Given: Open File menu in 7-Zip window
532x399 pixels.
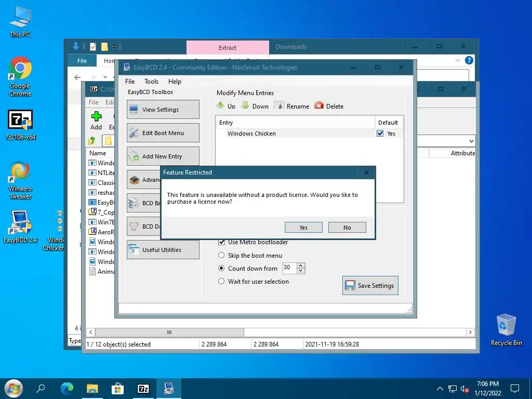Looking at the screenshot, I should (x=94, y=102).
